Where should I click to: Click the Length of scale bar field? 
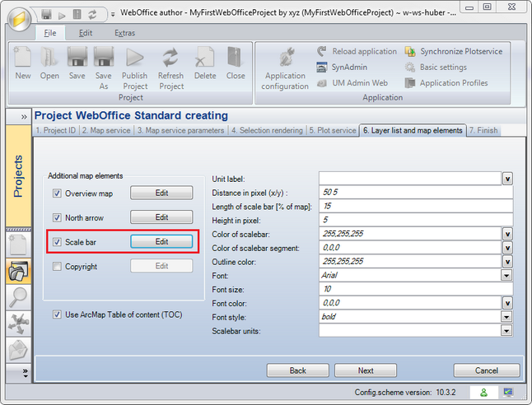(416, 206)
